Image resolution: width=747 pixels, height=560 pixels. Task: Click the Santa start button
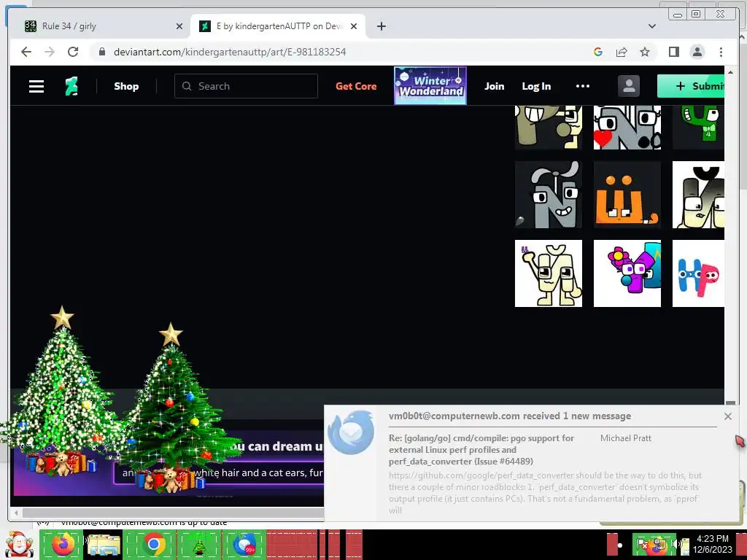tap(18, 545)
